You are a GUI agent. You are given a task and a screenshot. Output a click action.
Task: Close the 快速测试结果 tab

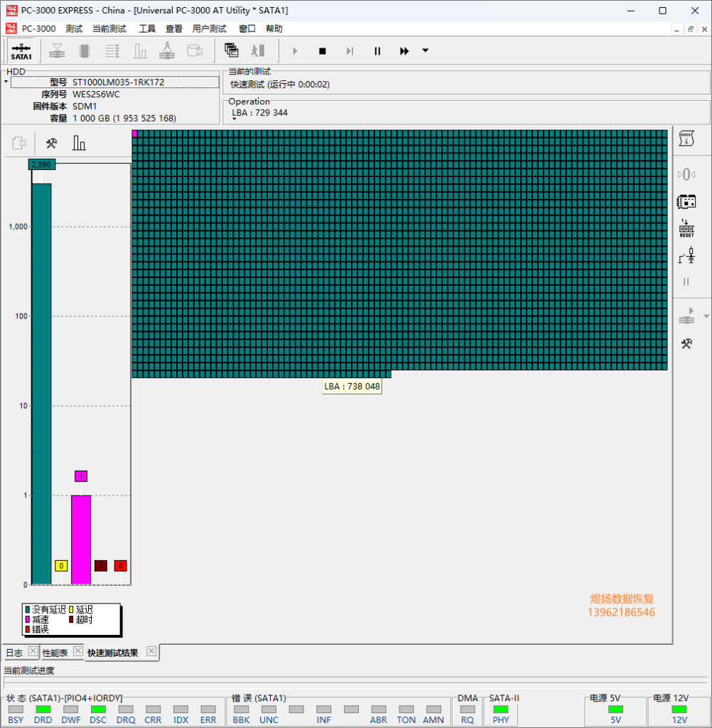pos(151,651)
